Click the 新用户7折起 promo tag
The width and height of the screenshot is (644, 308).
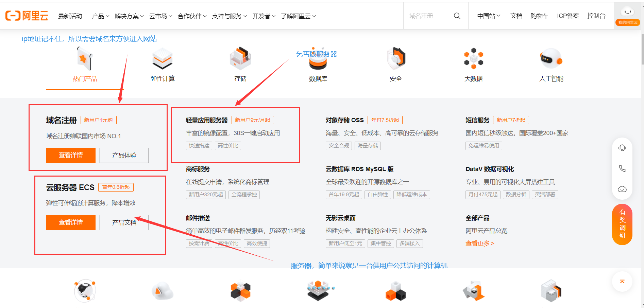(x=511, y=120)
